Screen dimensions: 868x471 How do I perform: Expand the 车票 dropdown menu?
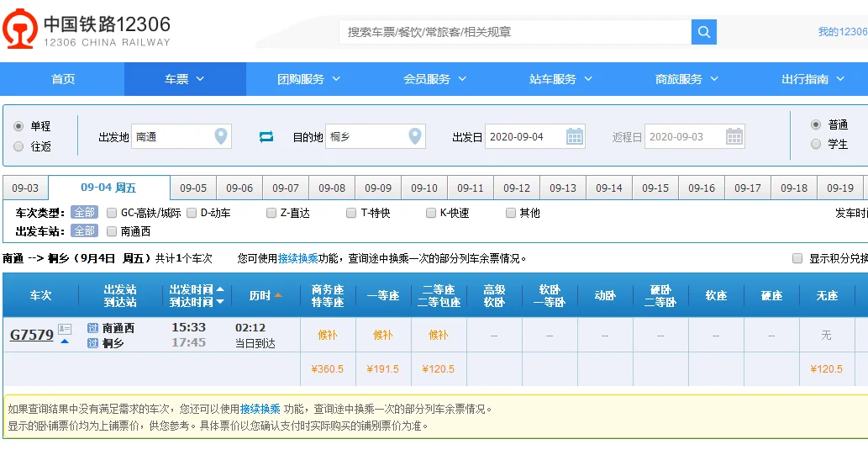[185, 79]
